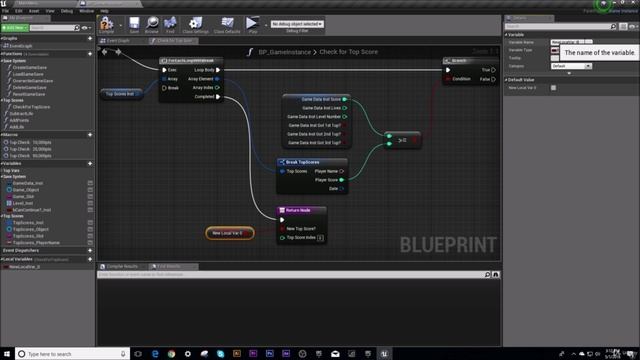Image resolution: width=640 pixels, height=360 pixels.
Task: Select CheckForTopScore function in list
Action: [31, 107]
